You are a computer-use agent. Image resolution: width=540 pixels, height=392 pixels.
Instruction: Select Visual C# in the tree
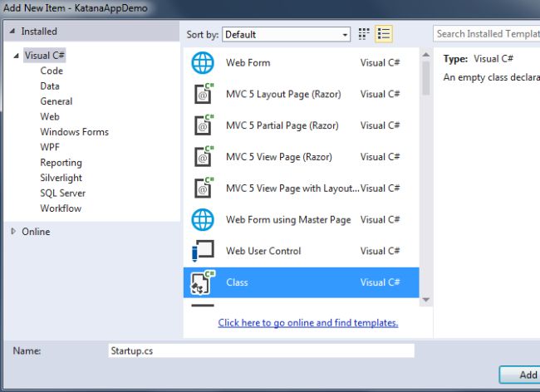[x=44, y=56]
